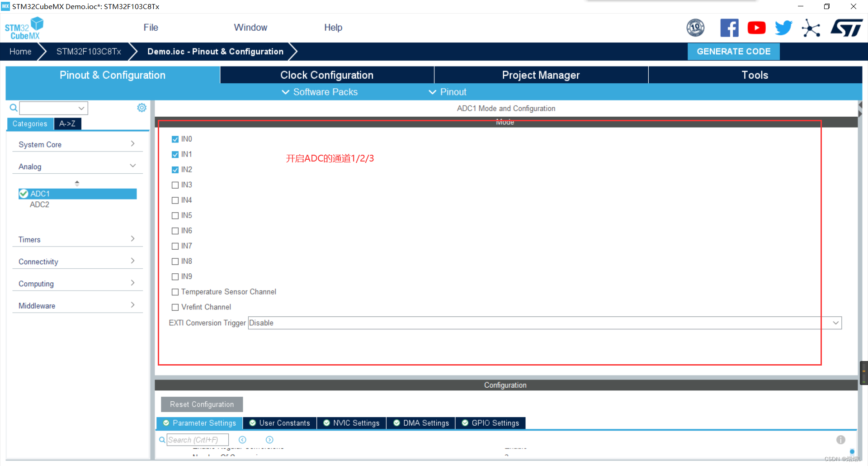The image size is (868, 466).
Task: Open the Twitter bird icon
Action: 783,28
